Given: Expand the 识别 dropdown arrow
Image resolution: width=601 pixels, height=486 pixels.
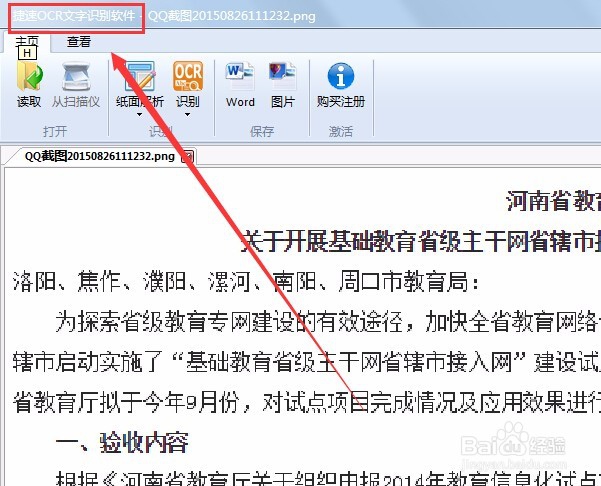Looking at the screenshot, I should [187, 114].
